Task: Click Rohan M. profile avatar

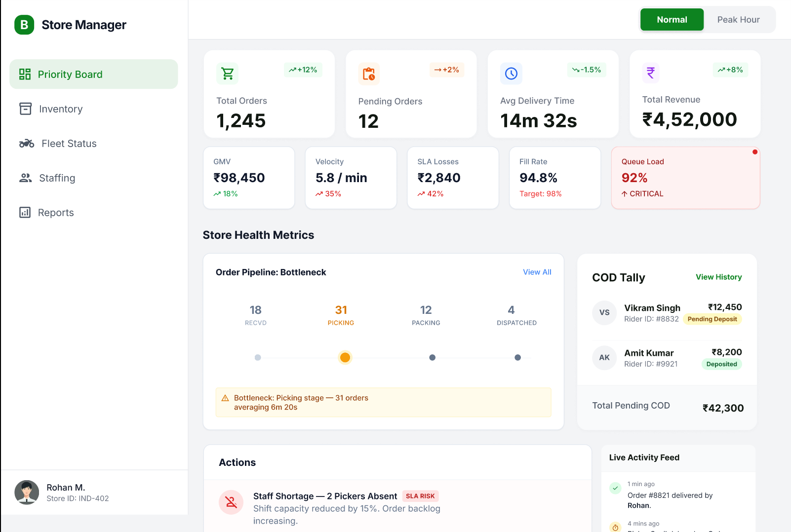Action: tap(27, 492)
